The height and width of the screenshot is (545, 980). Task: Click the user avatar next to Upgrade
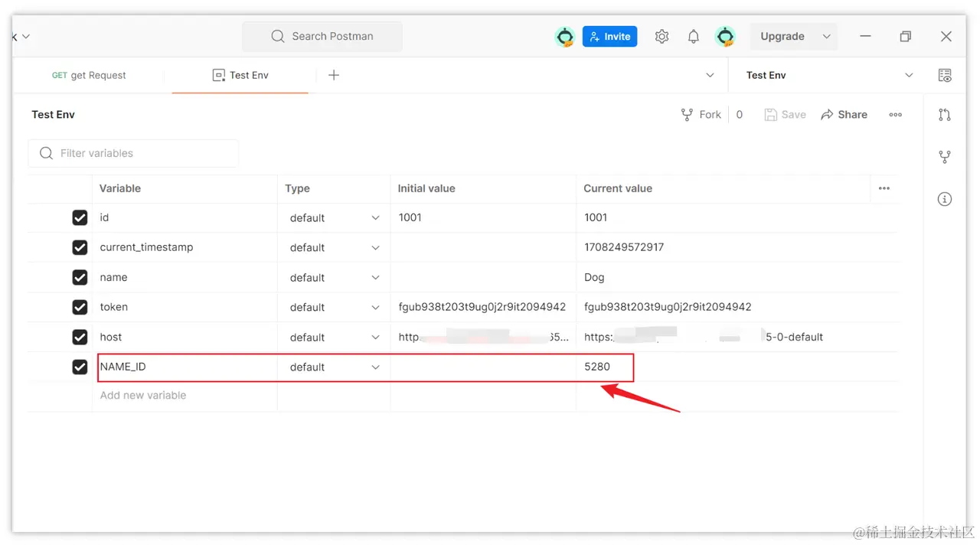tap(725, 36)
